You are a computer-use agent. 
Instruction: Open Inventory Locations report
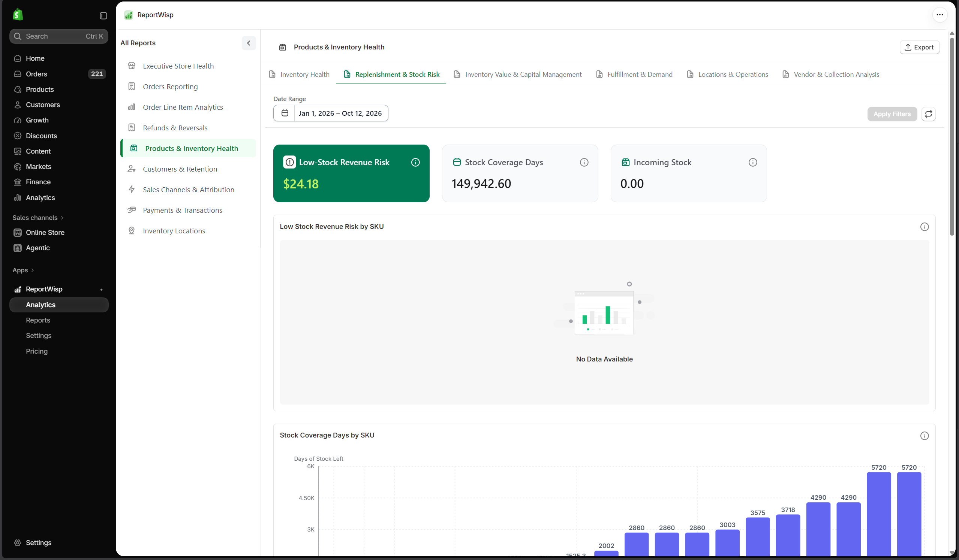click(188, 231)
